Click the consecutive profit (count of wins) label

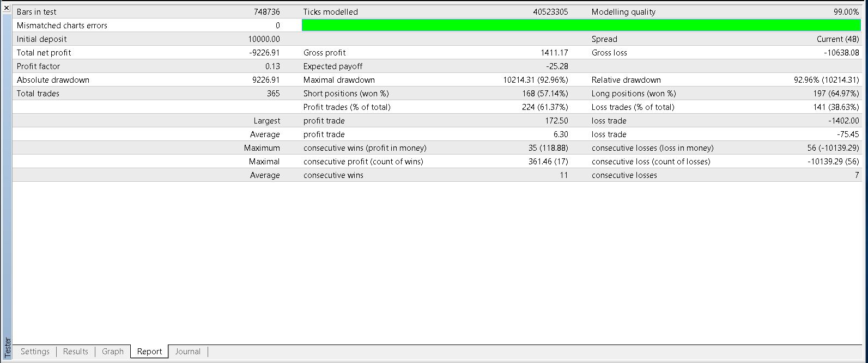[363, 162]
